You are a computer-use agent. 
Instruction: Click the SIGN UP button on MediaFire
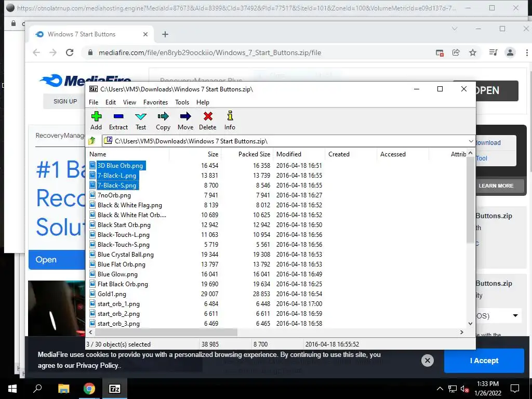pyautogui.click(x=65, y=101)
